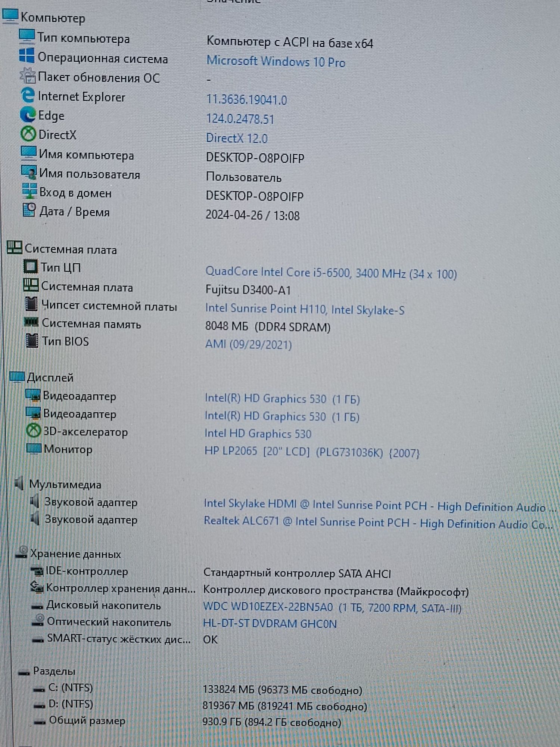Click the Разделы section icon
The image size is (560, 747).
24,673
